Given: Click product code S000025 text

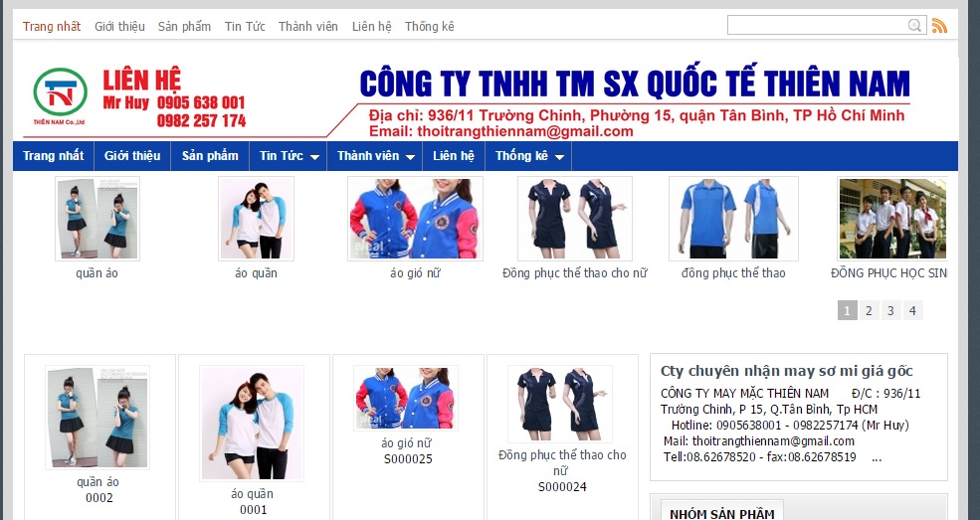Looking at the screenshot, I should [408, 458].
